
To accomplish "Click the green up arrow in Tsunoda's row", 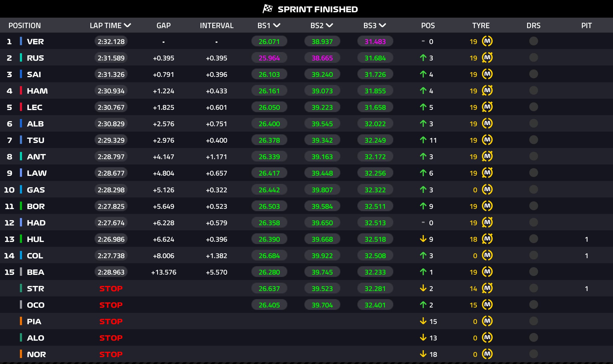I will pos(423,140).
